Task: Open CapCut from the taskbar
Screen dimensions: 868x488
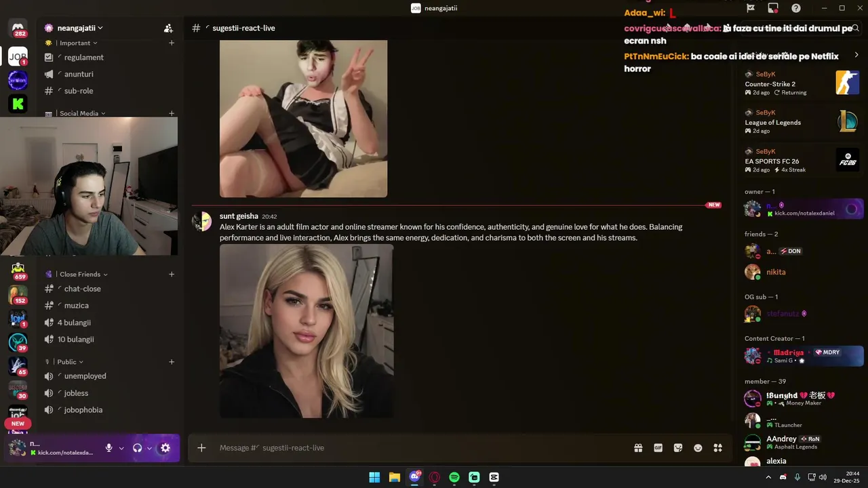Action: coord(494,477)
